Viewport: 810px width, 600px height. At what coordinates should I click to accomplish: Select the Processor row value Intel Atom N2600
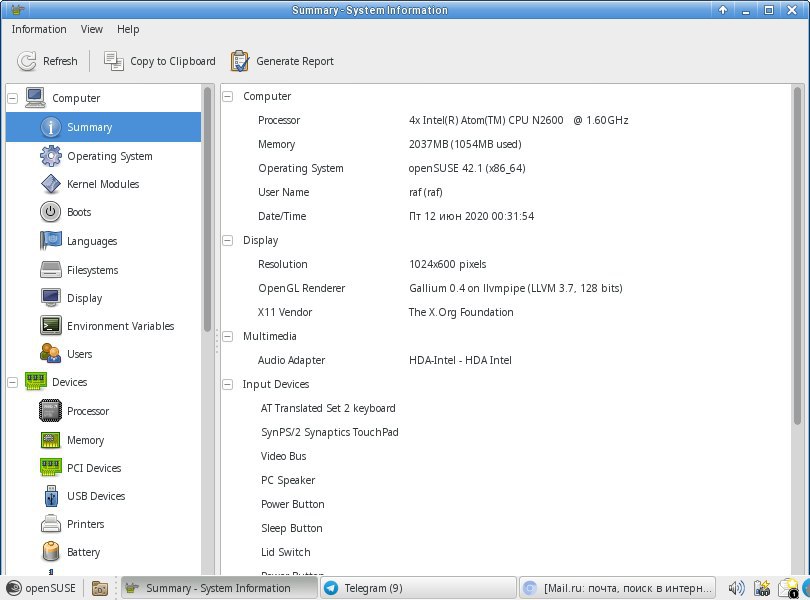(x=519, y=120)
